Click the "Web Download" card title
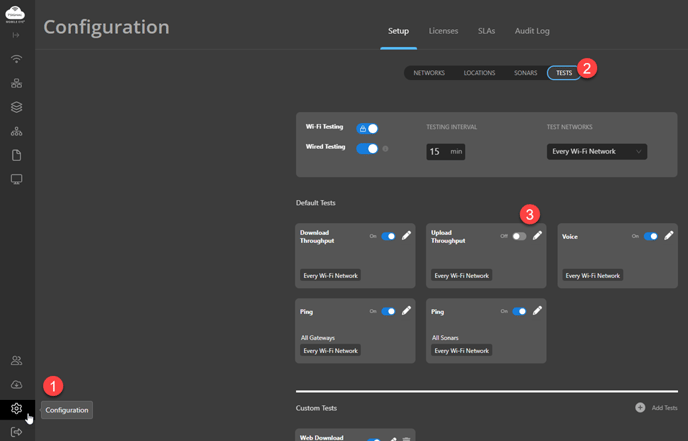This screenshot has width=688, height=441. tap(321, 437)
